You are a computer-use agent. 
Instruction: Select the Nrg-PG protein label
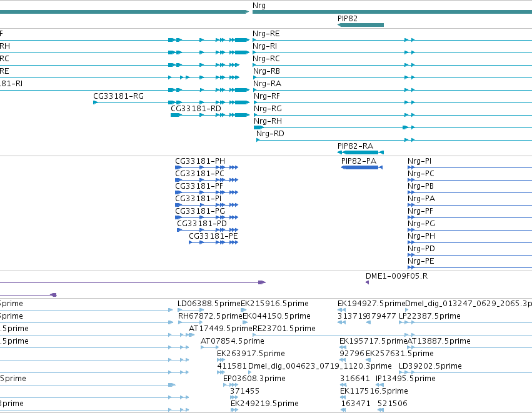421,224
